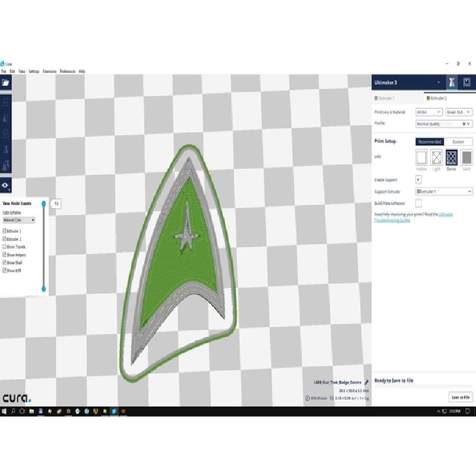Screen dimensions: 476x476
Task: Toggle the Extruder 2 layer checkbox
Action: pos(5,239)
